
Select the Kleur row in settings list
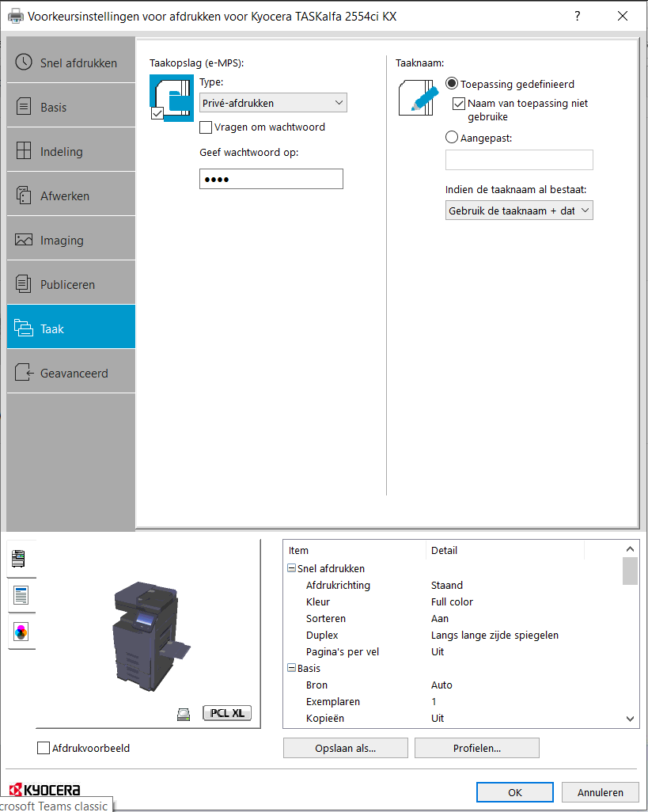pos(453,601)
